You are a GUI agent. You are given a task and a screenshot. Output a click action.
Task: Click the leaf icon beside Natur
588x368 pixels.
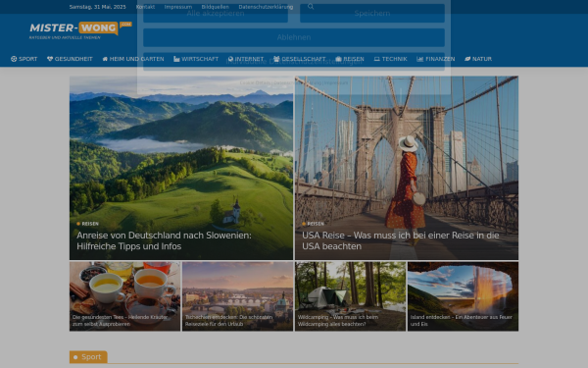467,59
